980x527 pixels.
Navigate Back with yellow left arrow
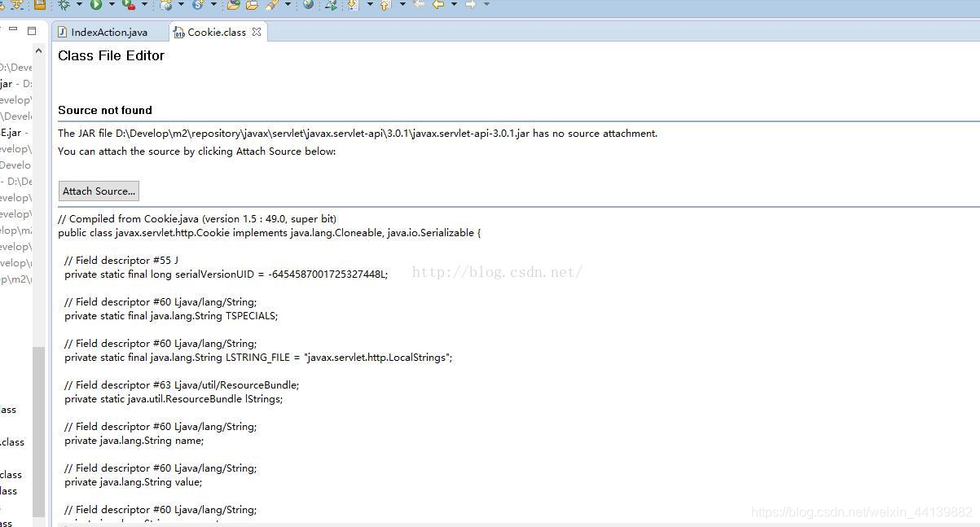438,4
